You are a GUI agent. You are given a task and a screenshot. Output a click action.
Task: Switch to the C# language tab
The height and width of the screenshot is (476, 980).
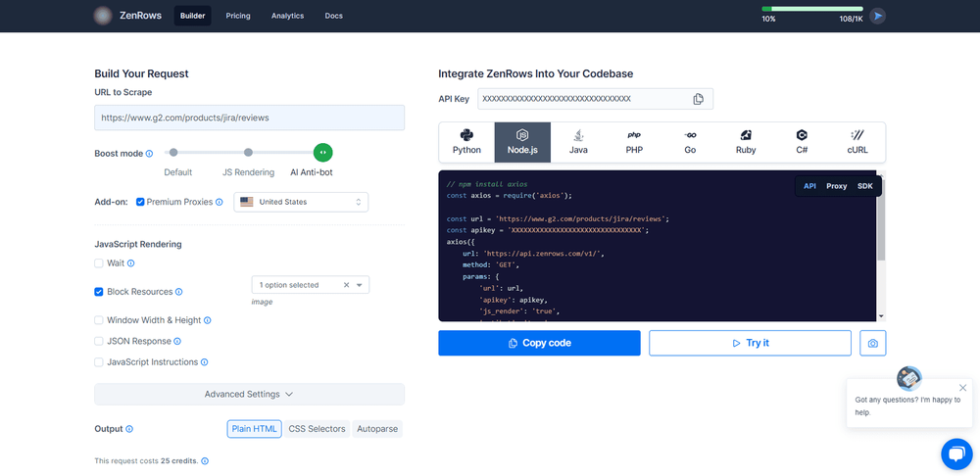[x=802, y=142]
